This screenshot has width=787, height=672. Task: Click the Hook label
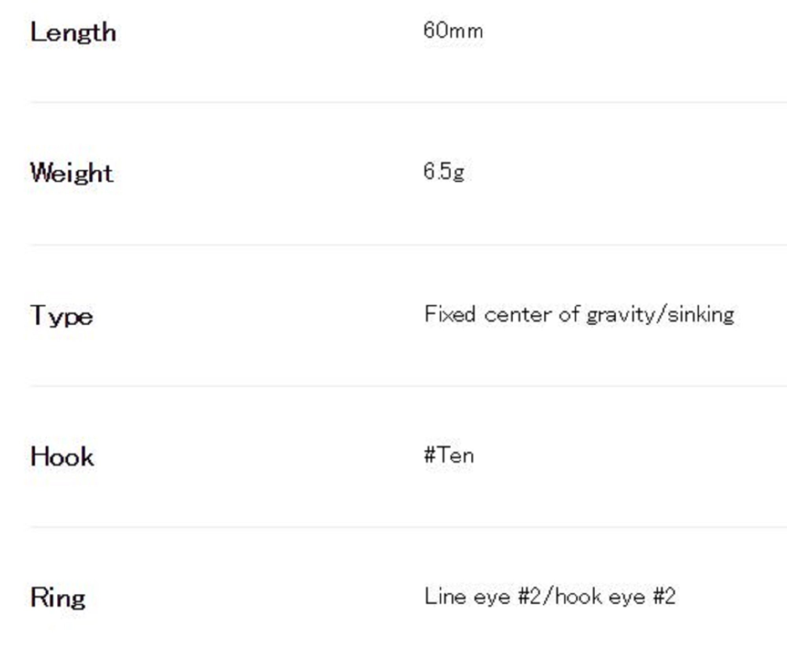(x=62, y=457)
